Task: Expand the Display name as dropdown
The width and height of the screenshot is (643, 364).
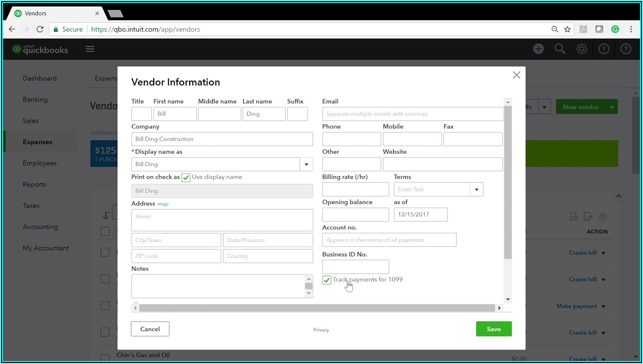Action: [306, 164]
